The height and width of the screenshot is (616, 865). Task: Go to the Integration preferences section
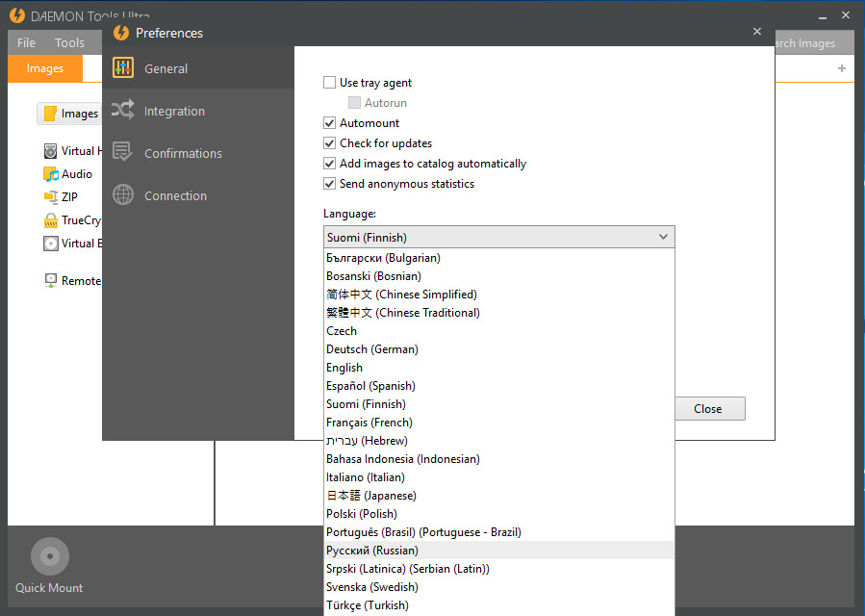(x=198, y=111)
